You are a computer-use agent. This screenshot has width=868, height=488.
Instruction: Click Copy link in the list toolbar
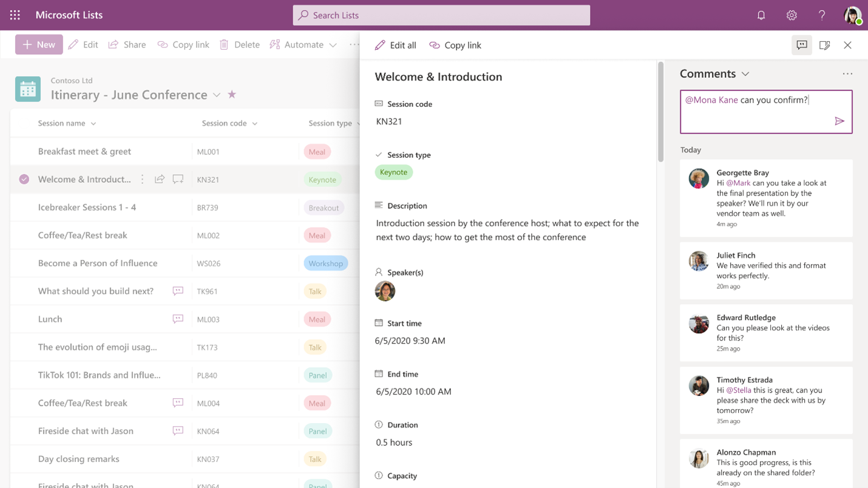pos(183,44)
